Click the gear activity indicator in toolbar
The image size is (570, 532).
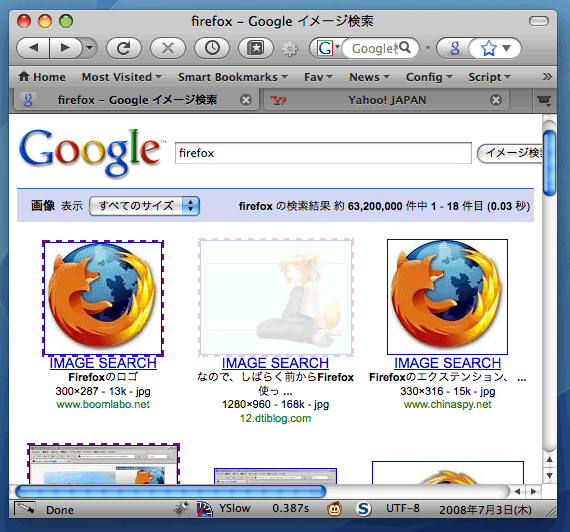click(x=290, y=48)
